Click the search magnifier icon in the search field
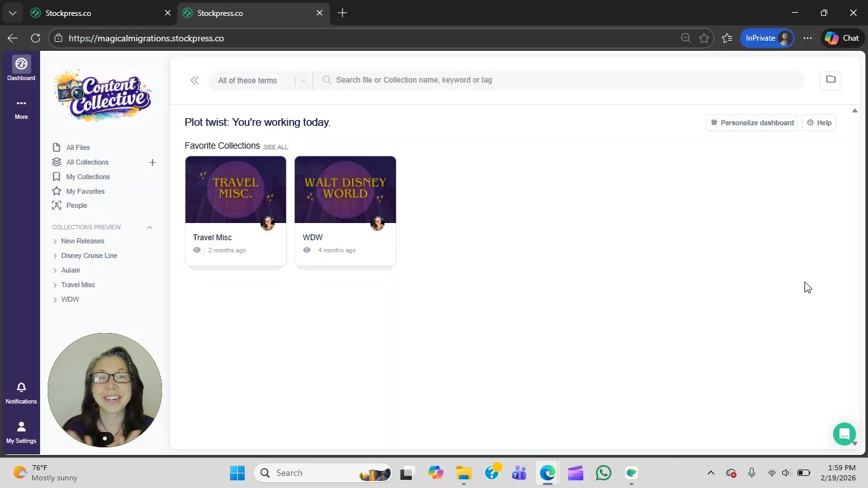 click(327, 80)
